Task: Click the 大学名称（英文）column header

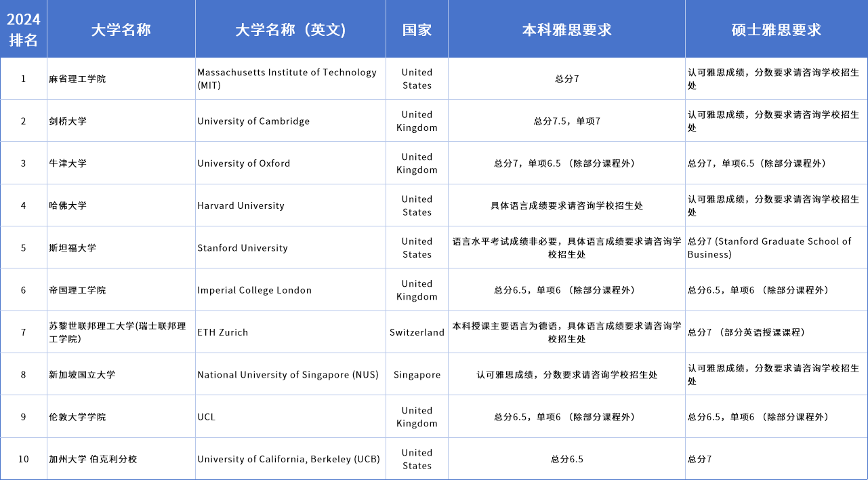Action: tap(290, 28)
